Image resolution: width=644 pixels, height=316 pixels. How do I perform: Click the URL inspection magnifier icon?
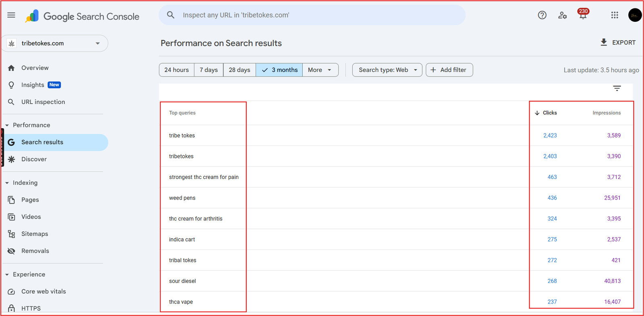[x=11, y=102]
